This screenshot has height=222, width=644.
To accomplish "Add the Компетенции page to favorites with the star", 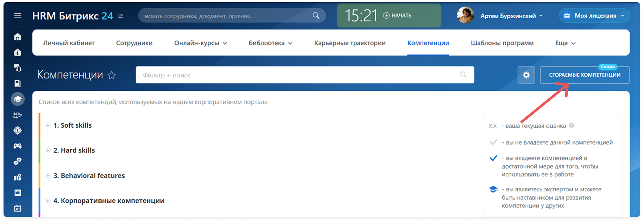I will click(112, 75).
